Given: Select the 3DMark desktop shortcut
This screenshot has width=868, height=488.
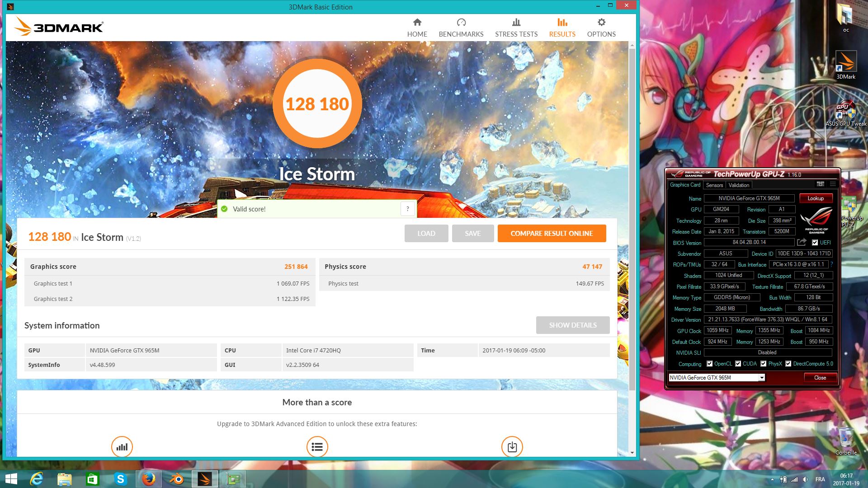Looking at the screenshot, I should pos(846,65).
